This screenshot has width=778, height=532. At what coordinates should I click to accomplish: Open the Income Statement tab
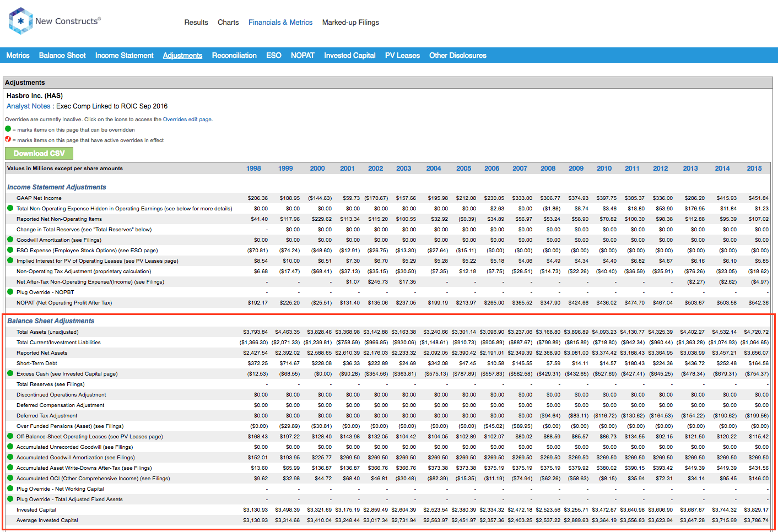click(x=125, y=56)
